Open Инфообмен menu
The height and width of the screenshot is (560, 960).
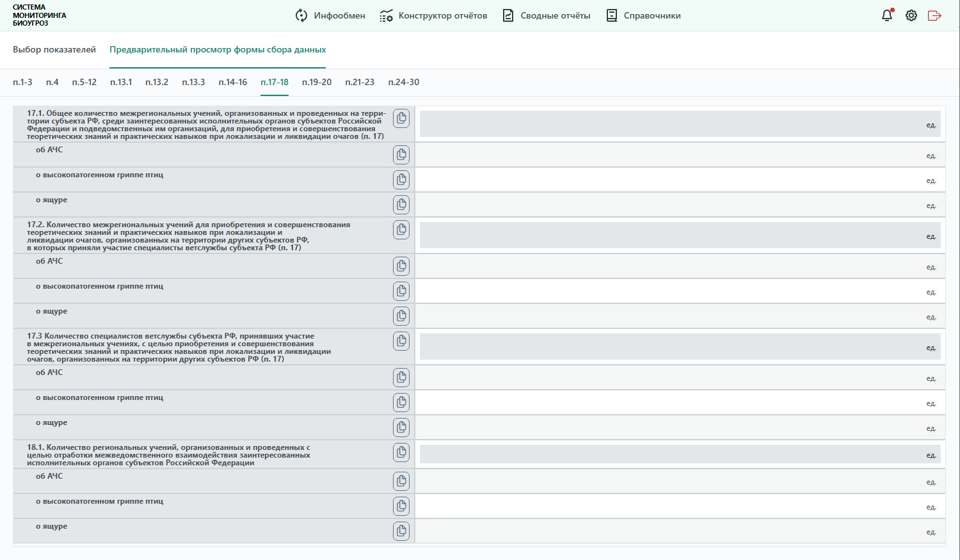point(330,15)
